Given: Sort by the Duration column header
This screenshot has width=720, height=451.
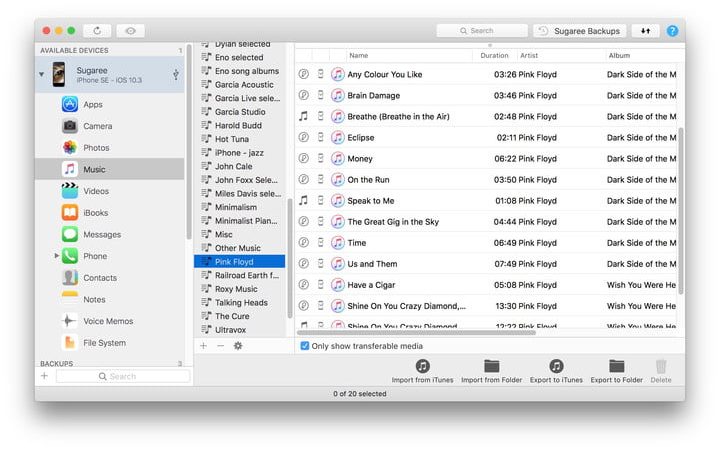Looking at the screenshot, I should [494, 56].
